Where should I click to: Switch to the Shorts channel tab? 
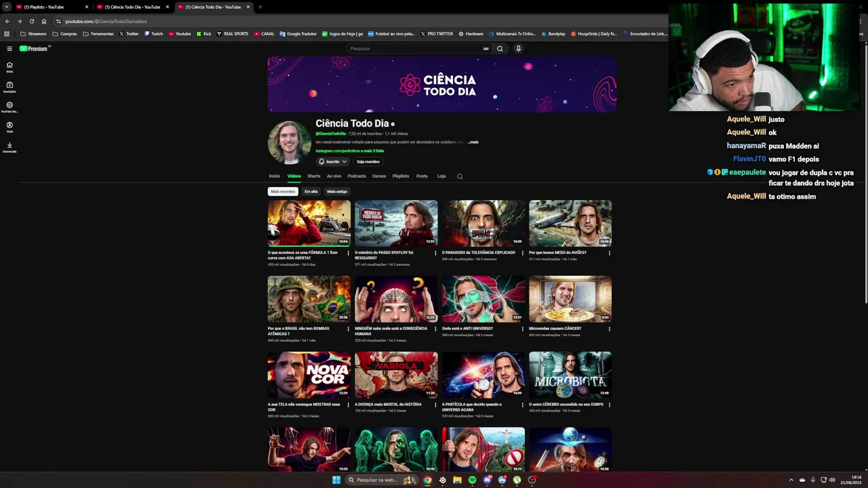click(x=313, y=176)
